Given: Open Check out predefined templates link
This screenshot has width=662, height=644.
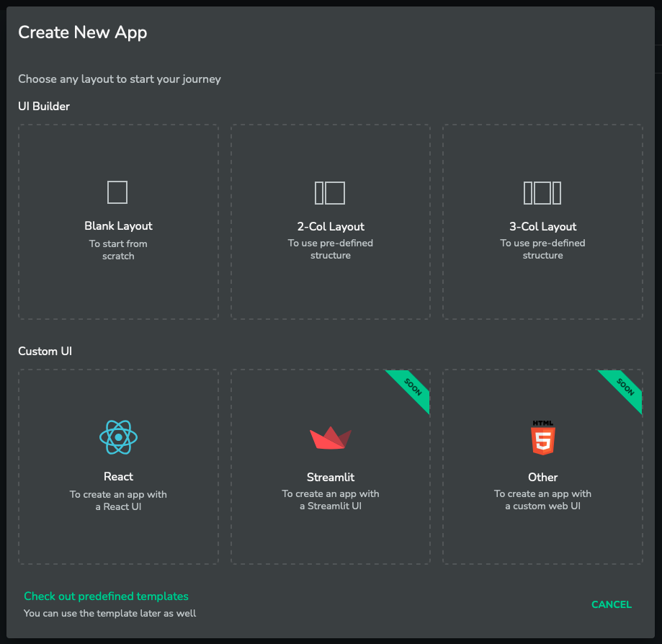Looking at the screenshot, I should click(x=106, y=596).
